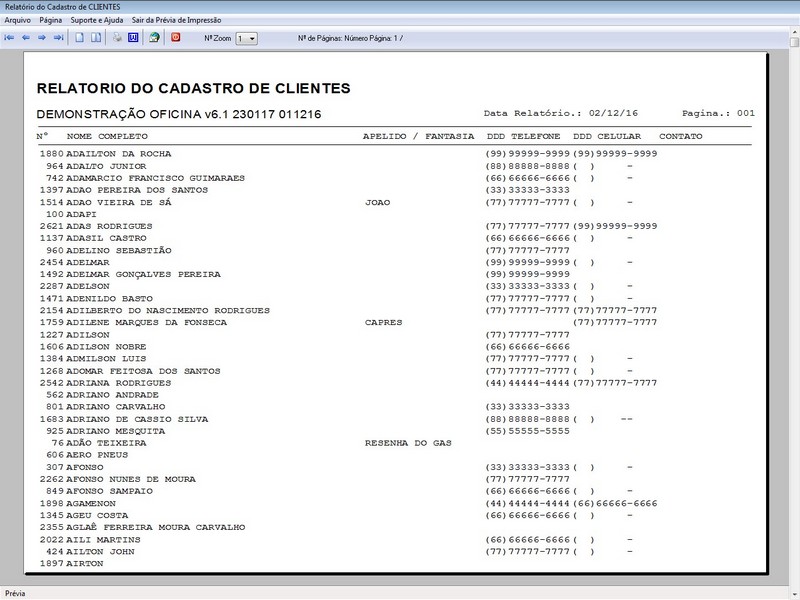Screen dimensions: 800x600
Task: Click the name ADASIL CASTRO
Action: click(106, 238)
